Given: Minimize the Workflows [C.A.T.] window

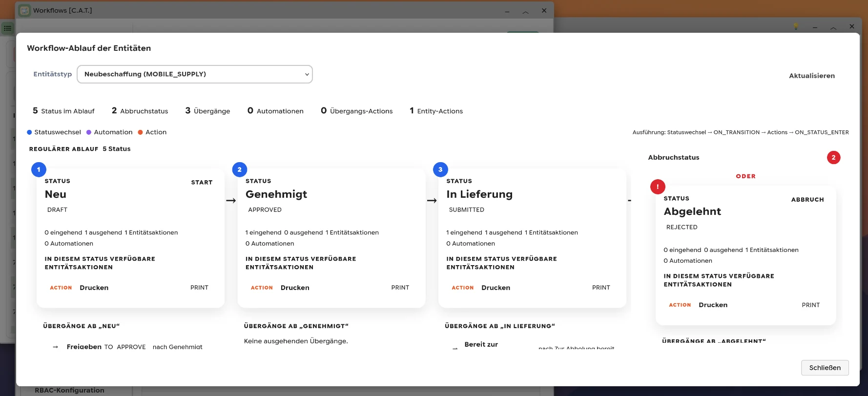Looking at the screenshot, I should [x=507, y=11].
